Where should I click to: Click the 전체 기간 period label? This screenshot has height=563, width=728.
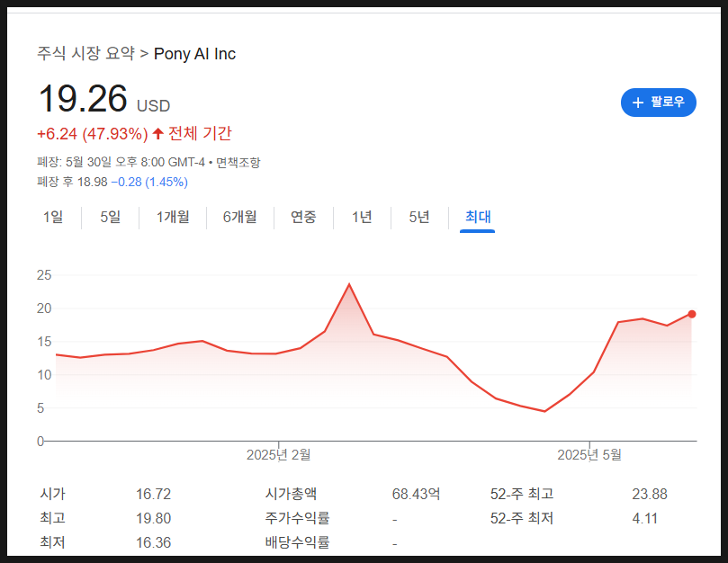coord(200,134)
